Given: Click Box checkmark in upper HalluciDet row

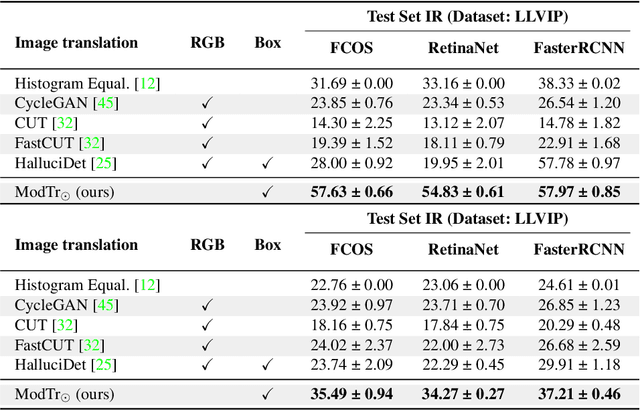Looking at the screenshot, I should click(267, 161).
